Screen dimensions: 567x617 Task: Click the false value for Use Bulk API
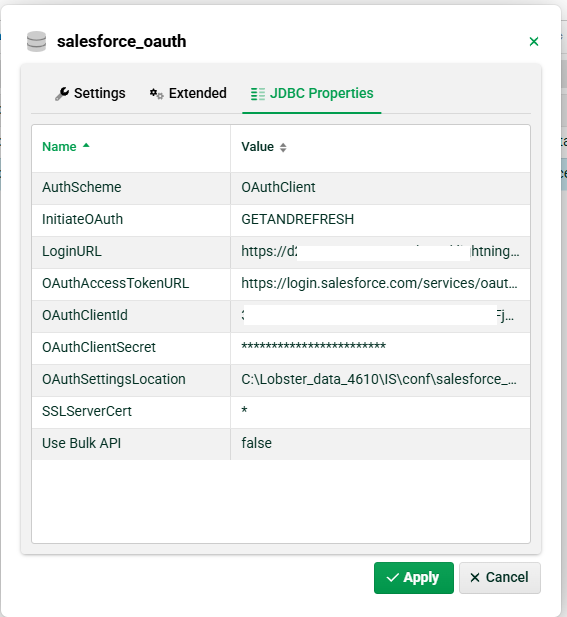click(x=257, y=443)
